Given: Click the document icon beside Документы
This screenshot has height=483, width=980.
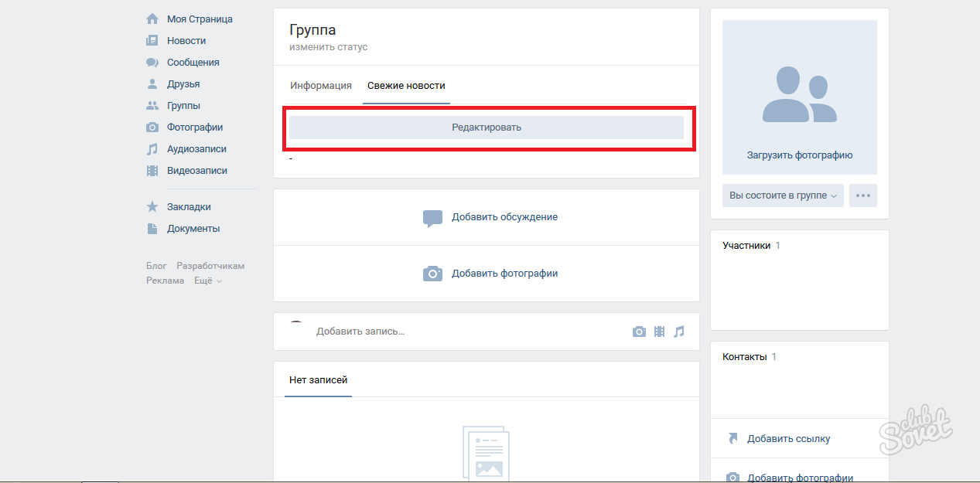Looking at the screenshot, I should pyautogui.click(x=152, y=229).
